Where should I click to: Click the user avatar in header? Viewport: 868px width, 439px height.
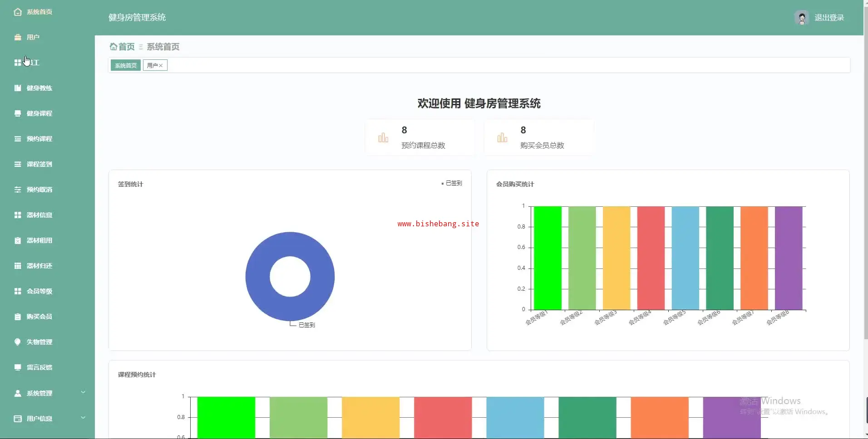coord(802,18)
